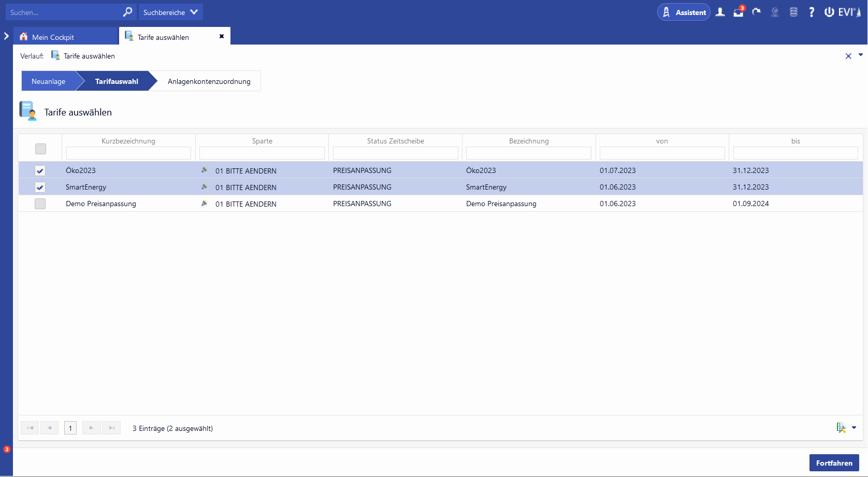868x477 pixels.
Task: Open the Suchbereiche dropdown
Action: click(x=170, y=12)
